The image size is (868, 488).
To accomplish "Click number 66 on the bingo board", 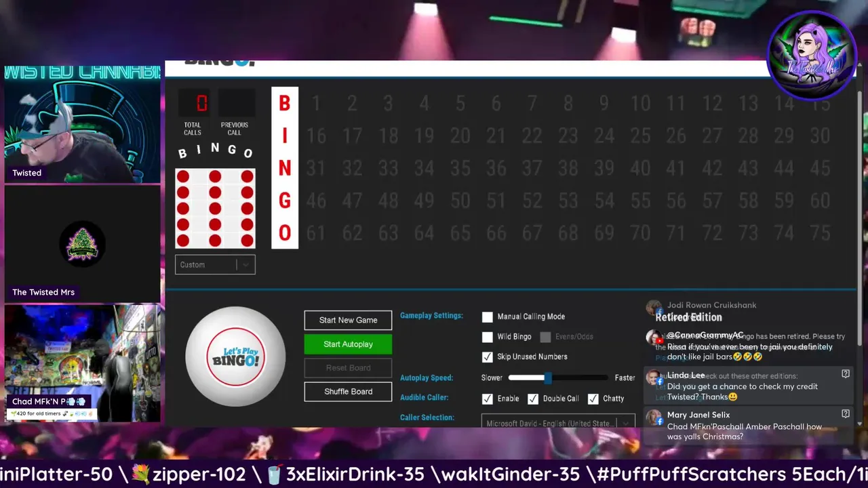I will coord(496,232).
